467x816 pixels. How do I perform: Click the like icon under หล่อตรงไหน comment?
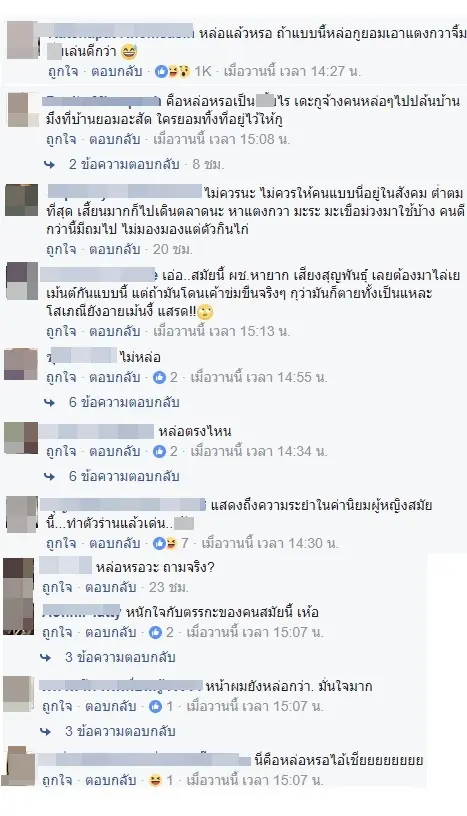[x=159, y=451]
